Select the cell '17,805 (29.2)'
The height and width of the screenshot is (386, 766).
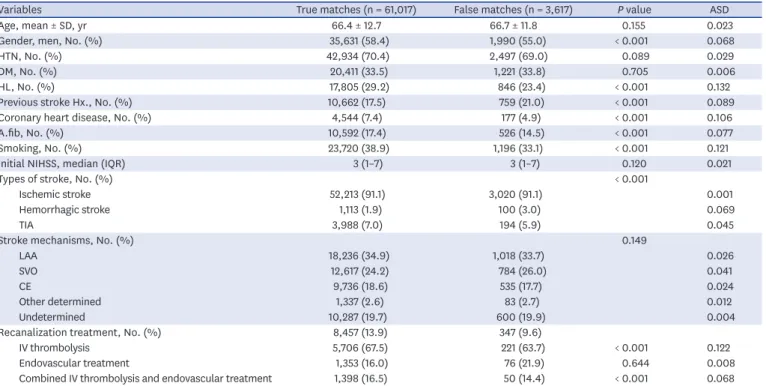pyautogui.click(x=359, y=87)
